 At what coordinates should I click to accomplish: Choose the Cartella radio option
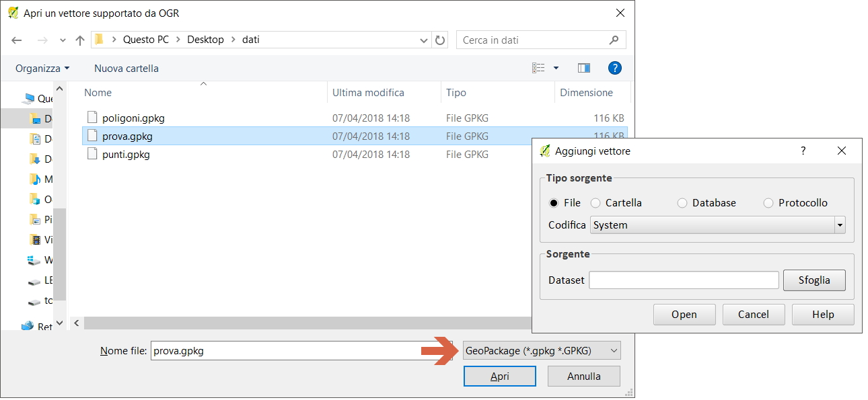point(595,203)
